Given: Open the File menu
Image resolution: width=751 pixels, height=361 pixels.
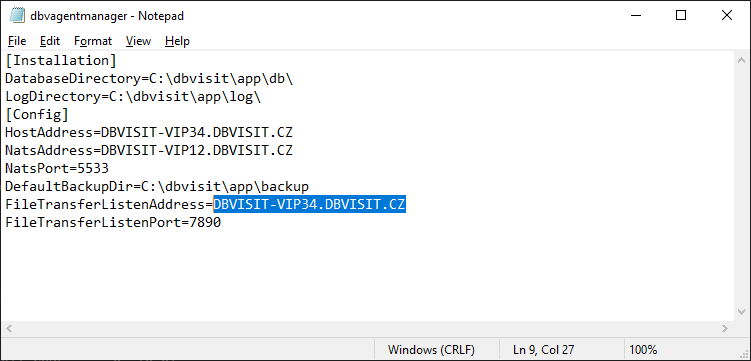Looking at the screenshot, I should pos(17,41).
